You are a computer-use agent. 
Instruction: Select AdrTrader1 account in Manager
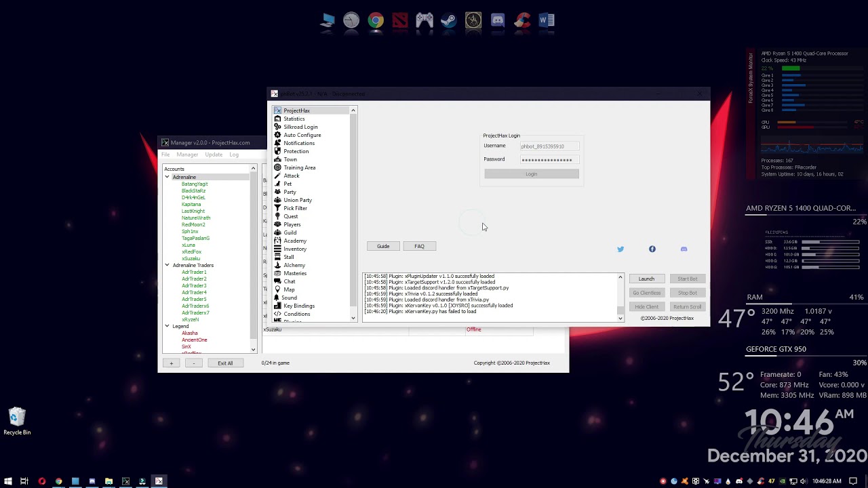click(194, 272)
